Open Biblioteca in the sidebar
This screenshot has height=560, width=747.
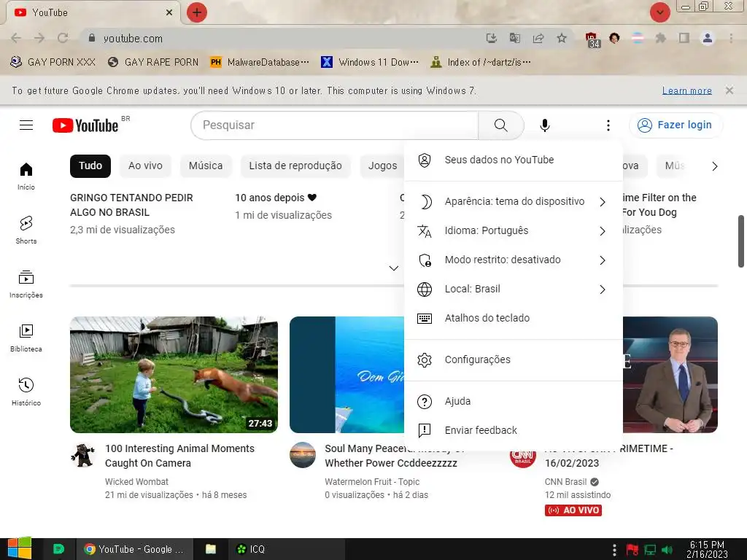(26, 338)
